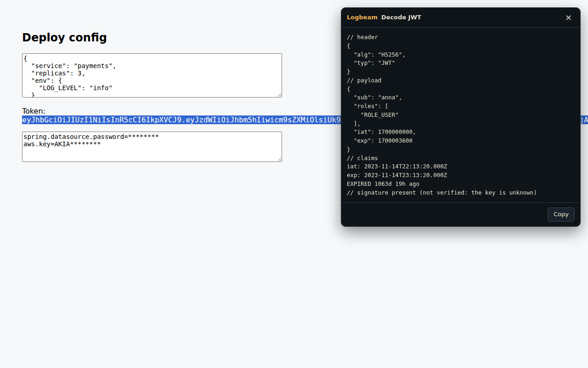588x368 pixels.
Task: Click the "roles": [ line
Action: [371, 106]
